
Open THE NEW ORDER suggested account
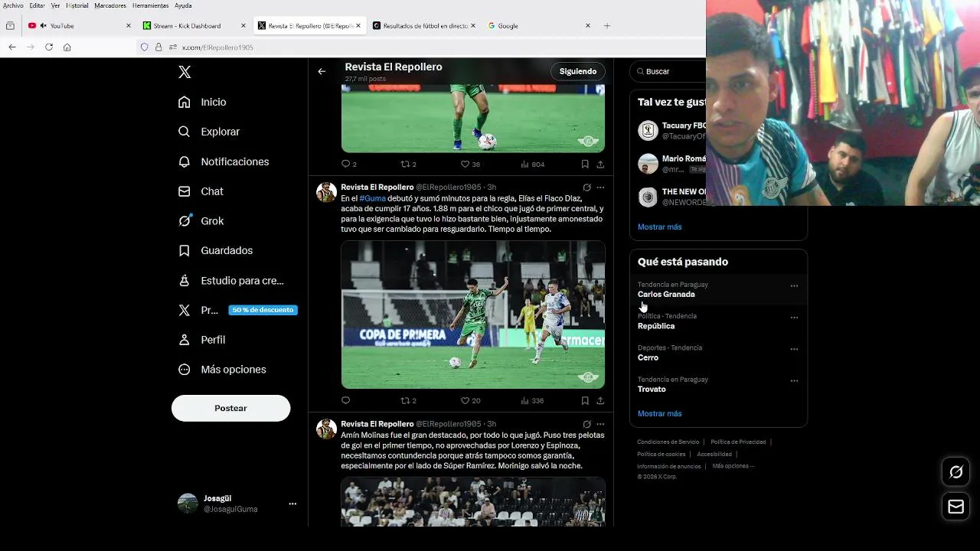[672, 197]
